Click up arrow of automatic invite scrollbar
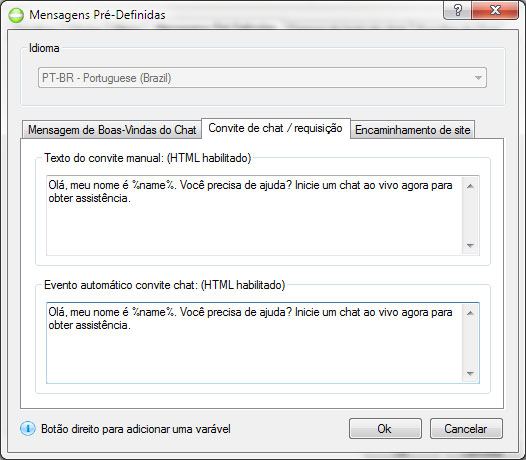 470,313
